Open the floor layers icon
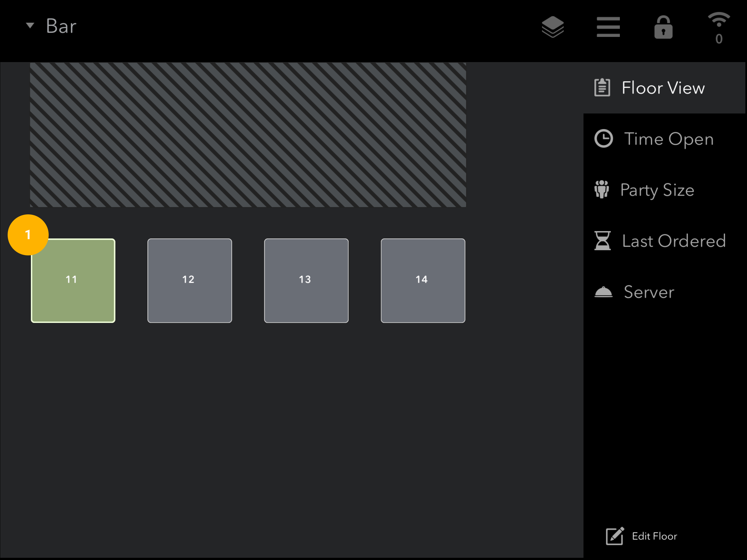Viewport: 747px width, 560px height. click(553, 27)
